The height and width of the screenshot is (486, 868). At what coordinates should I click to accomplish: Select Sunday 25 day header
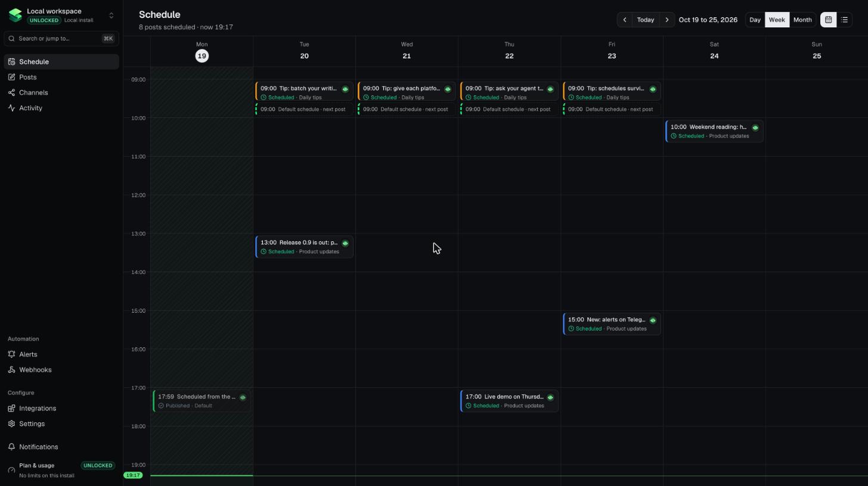click(x=817, y=51)
